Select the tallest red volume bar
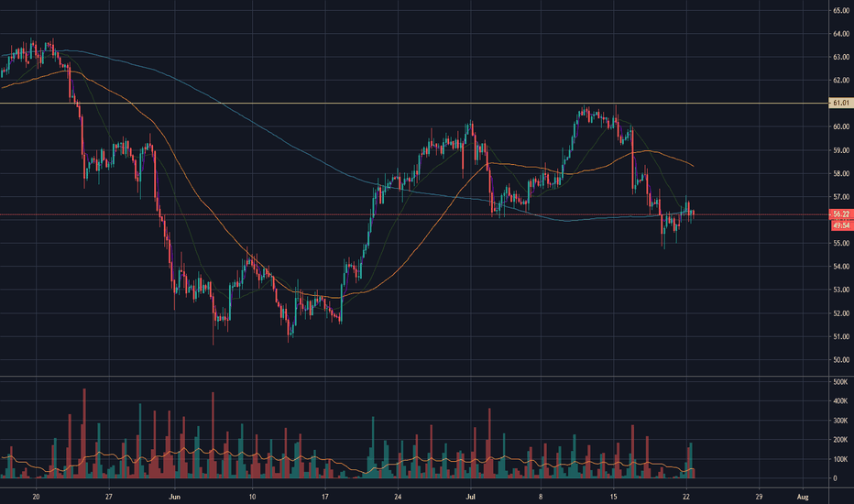Image resolution: width=854 pixels, height=504 pixels. (84, 433)
